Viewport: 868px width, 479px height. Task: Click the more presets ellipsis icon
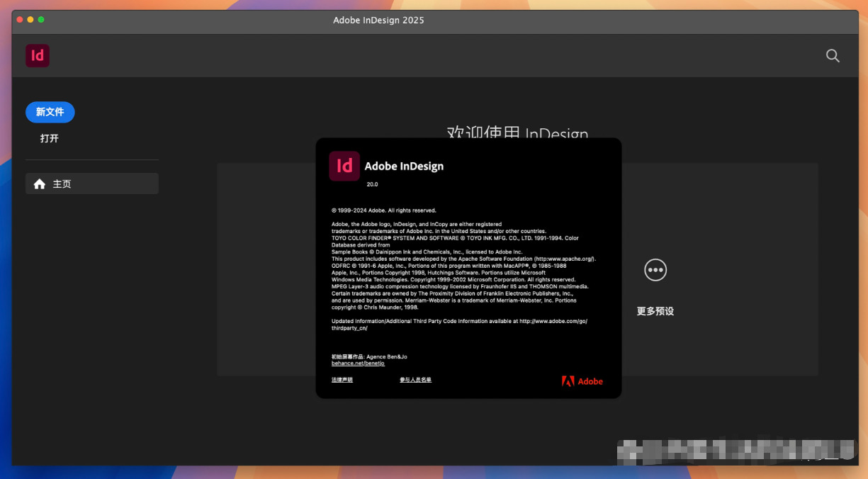655,270
